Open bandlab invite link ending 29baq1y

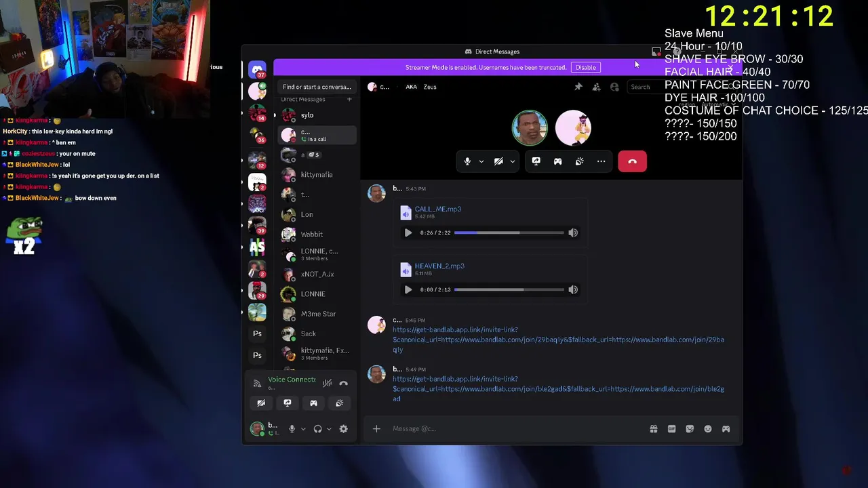pos(558,340)
